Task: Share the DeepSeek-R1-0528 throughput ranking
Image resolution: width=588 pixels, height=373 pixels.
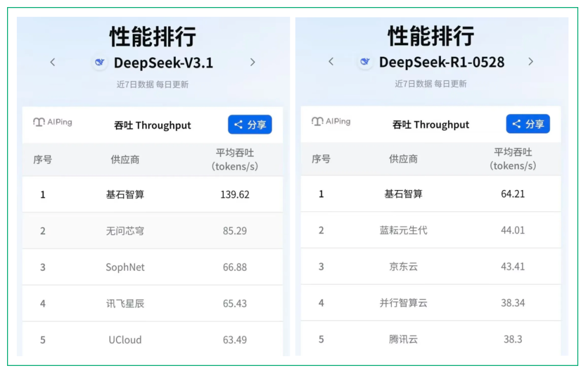Action: [528, 124]
